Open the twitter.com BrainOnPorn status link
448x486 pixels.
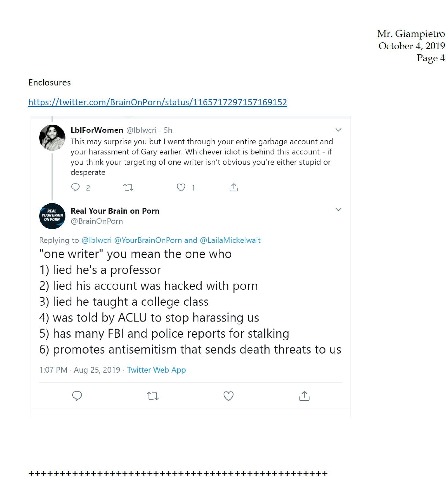tap(157, 102)
